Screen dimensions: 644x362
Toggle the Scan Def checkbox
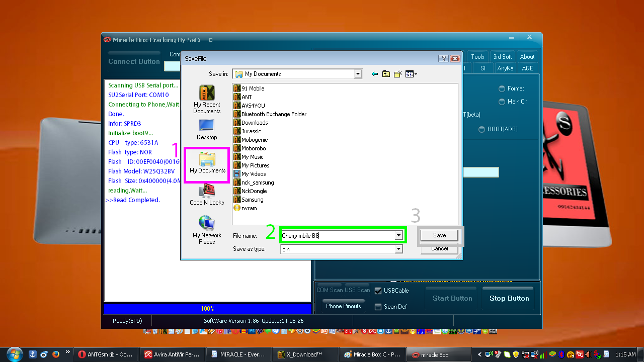(378, 307)
